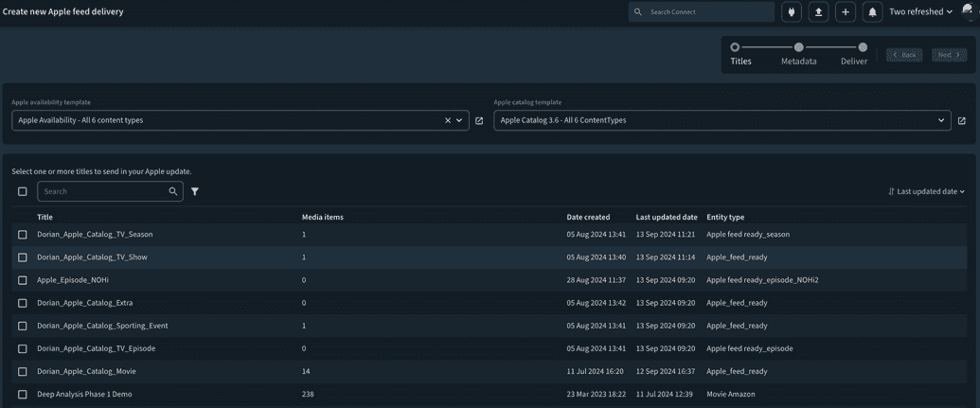980x408 pixels.
Task: Open the Last updated date sort dropdown
Action: click(926, 192)
